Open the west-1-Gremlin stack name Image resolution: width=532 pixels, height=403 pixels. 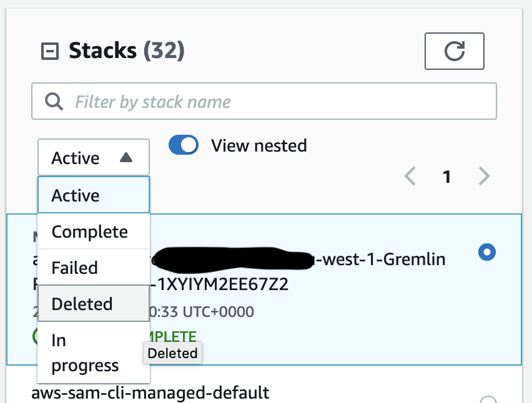pyautogui.click(x=380, y=260)
